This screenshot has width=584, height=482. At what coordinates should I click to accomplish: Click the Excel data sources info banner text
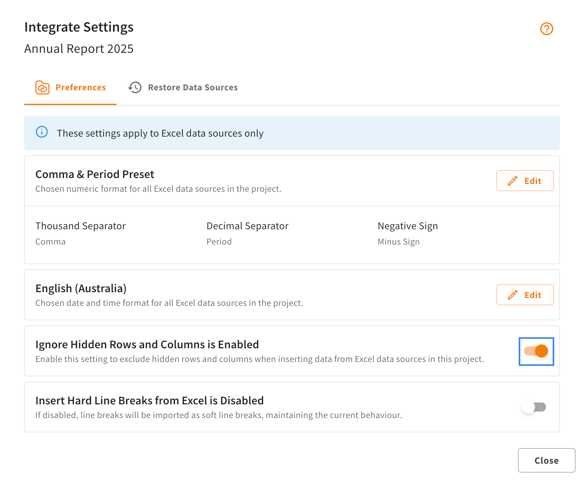click(160, 133)
